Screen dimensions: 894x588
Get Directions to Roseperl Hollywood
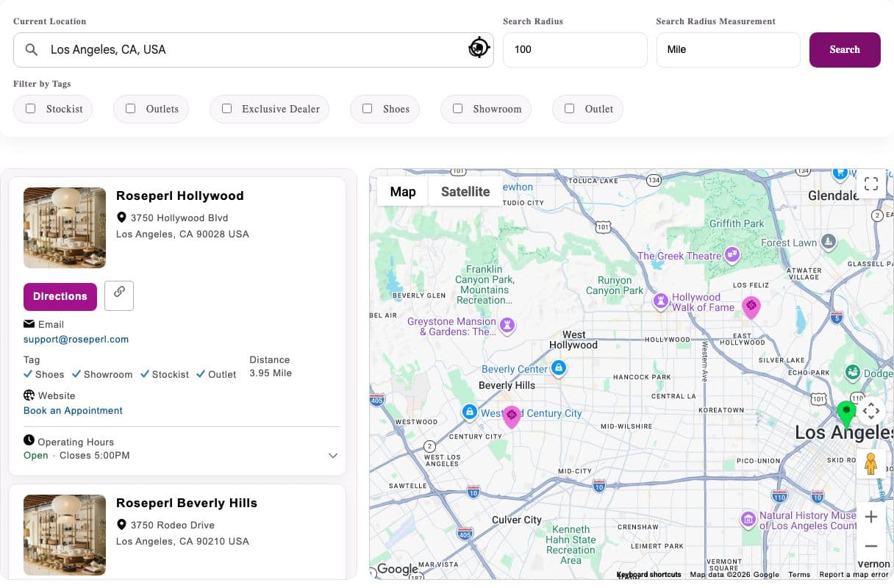click(60, 296)
